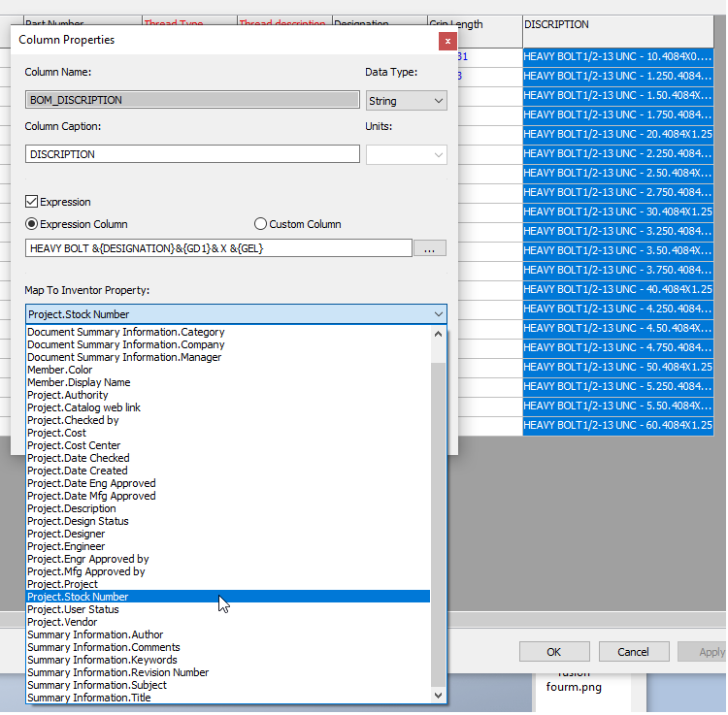Image resolution: width=728 pixels, height=715 pixels.
Task: Select cell HEAVY BOLT1/2-13 UNC - 30.4084X1.25
Action: [x=618, y=211]
